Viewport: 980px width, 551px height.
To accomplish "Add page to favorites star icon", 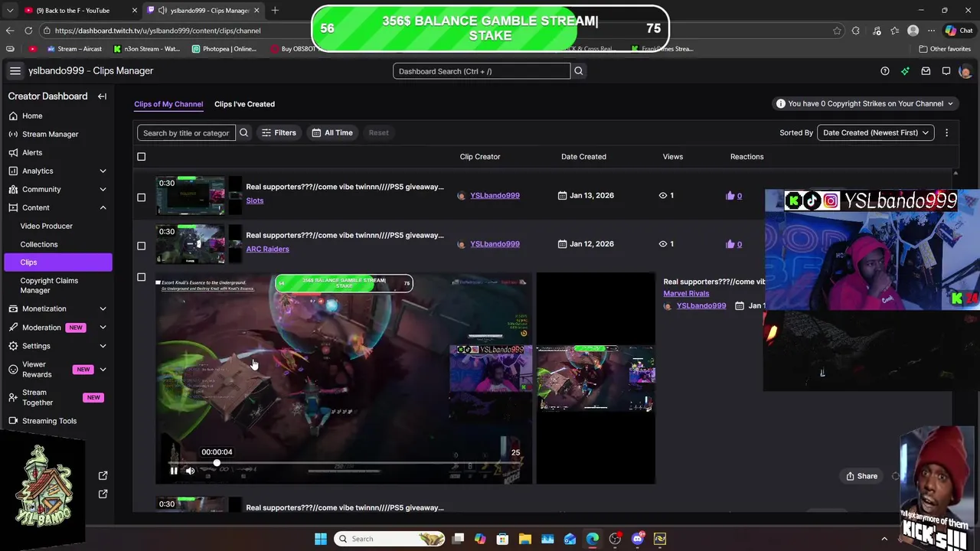I will coord(837,31).
